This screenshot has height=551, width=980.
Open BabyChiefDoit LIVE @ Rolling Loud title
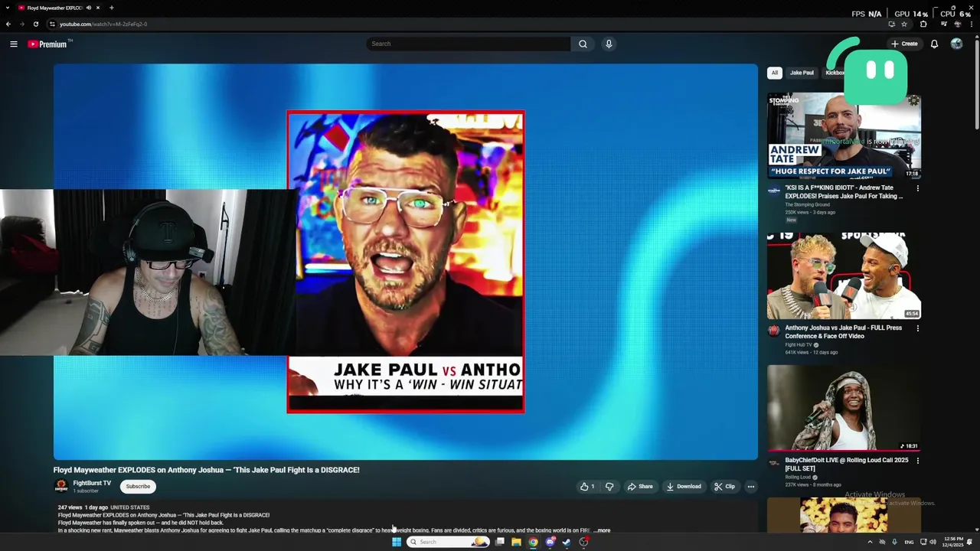click(847, 465)
